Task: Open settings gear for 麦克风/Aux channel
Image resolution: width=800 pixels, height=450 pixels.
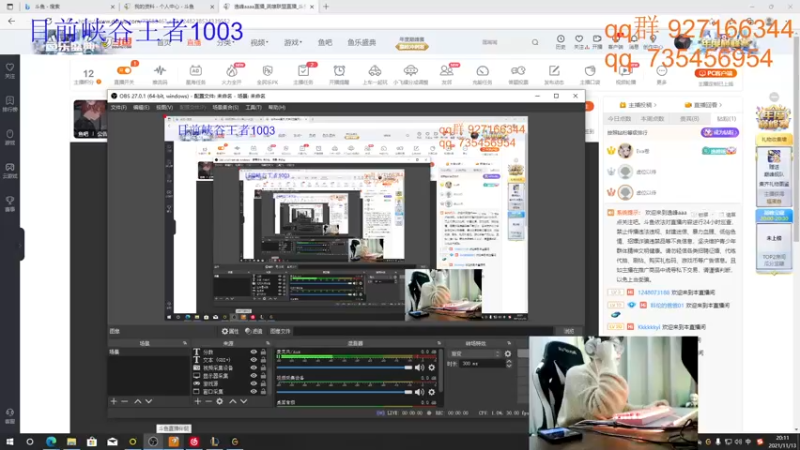Action: [x=432, y=367]
